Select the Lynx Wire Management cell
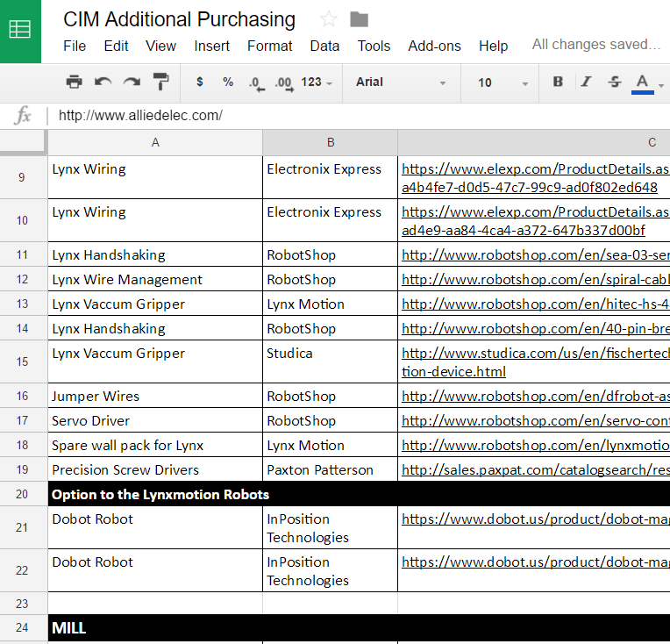The width and height of the screenshot is (670, 644). 155,279
